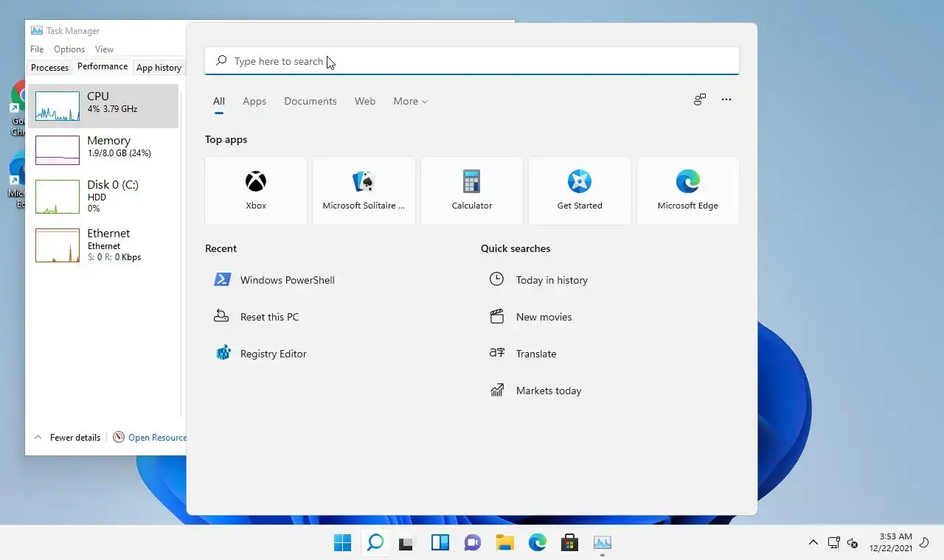Viewport: 944px width, 560px height.
Task: Select Disk 0 (C:) in Task Manager
Action: (x=103, y=197)
